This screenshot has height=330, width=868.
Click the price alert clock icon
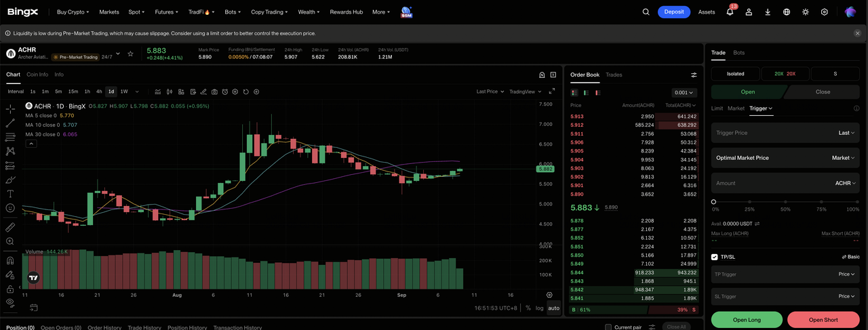[x=225, y=91]
